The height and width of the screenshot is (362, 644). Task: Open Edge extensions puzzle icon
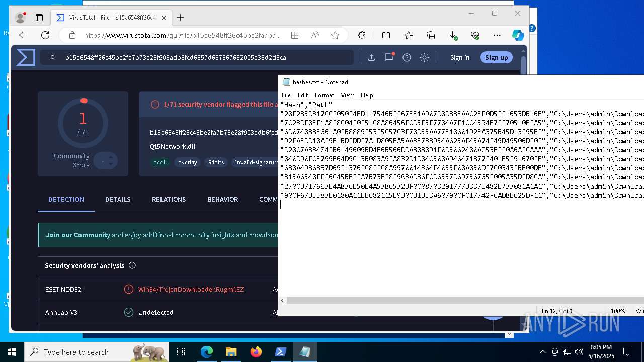pyautogui.click(x=362, y=35)
